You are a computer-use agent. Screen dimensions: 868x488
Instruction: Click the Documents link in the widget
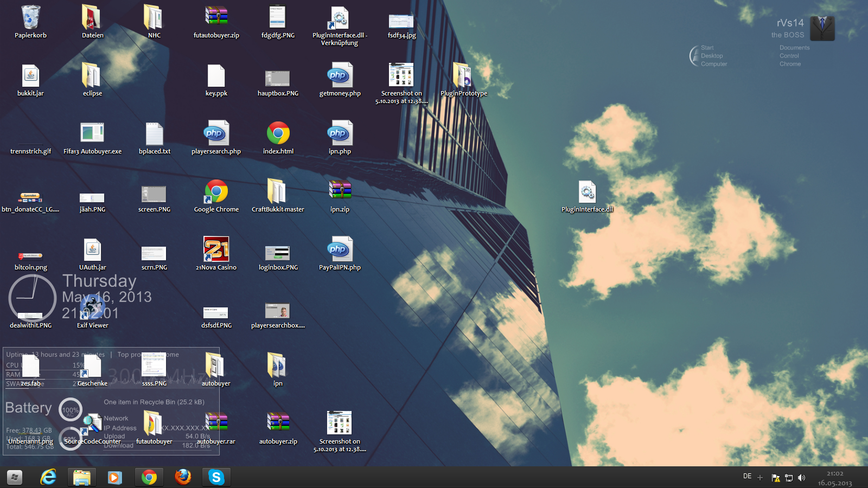click(794, 48)
